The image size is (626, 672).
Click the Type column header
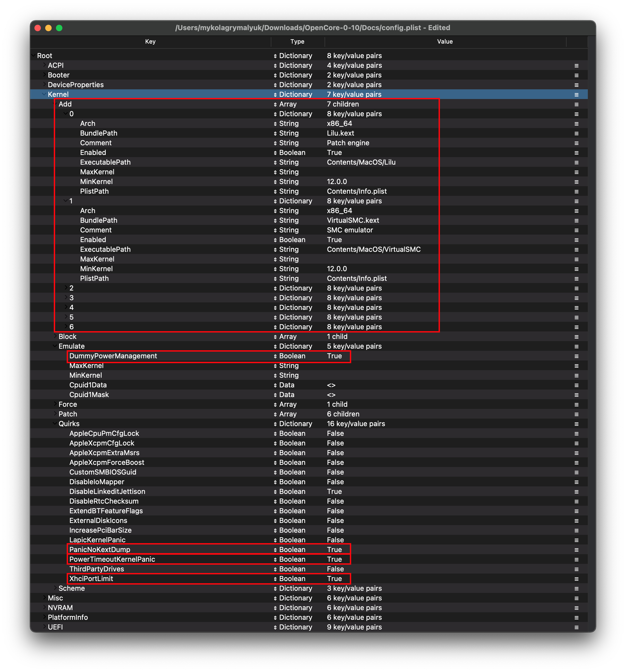click(x=297, y=42)
